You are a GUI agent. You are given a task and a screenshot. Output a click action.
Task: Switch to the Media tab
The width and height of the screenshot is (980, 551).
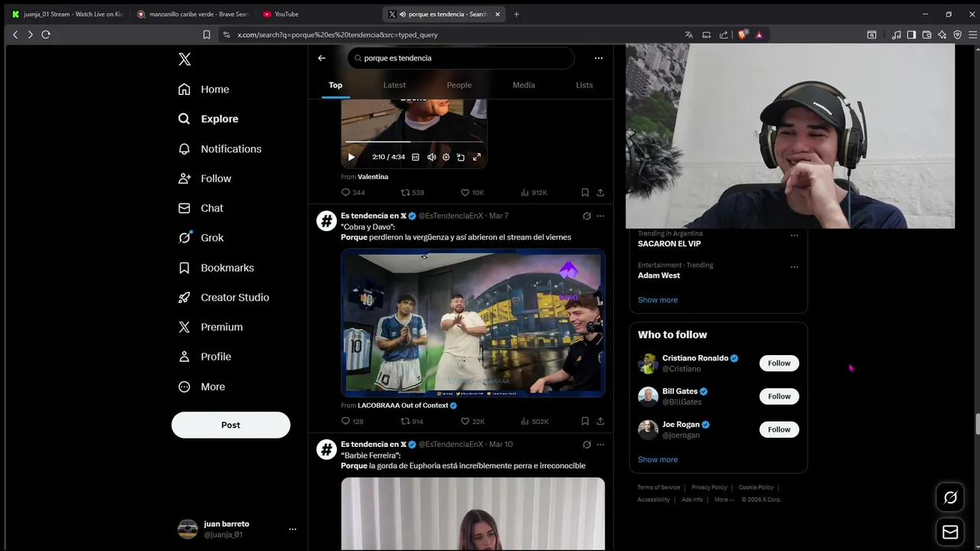click(524, 85)
